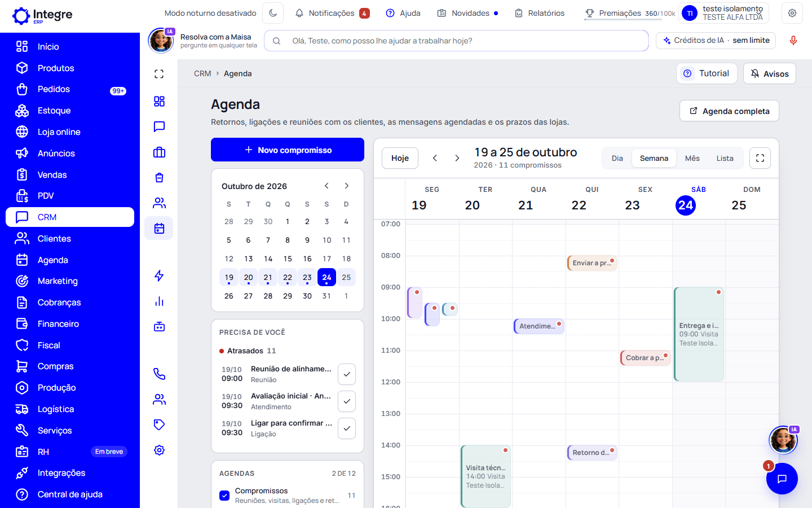This screenshot has height=508, width=812.
Task: Switch calendar to Dia view
Action: [x=617, y=158]
